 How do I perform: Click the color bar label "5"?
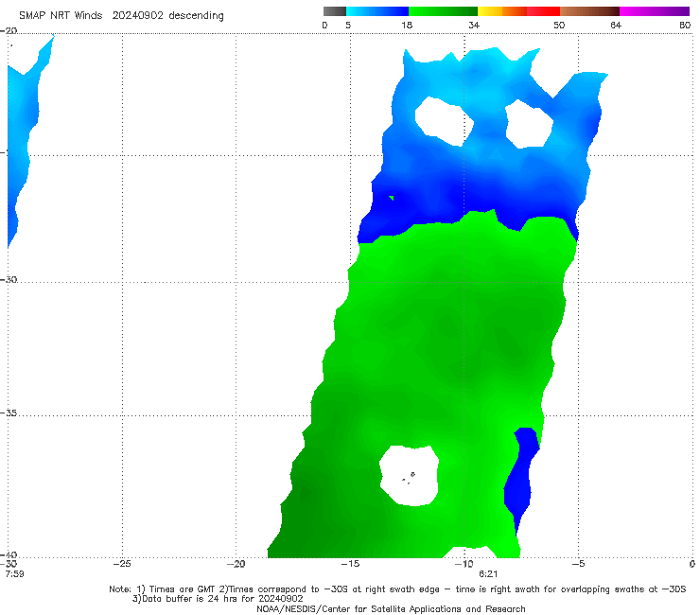coord(348,26)
